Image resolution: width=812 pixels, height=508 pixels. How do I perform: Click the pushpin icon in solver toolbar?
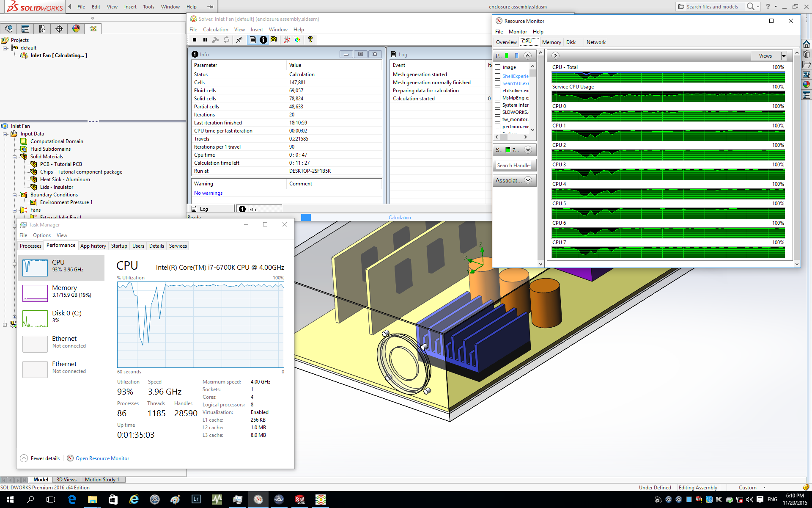(x=239, y=40)
